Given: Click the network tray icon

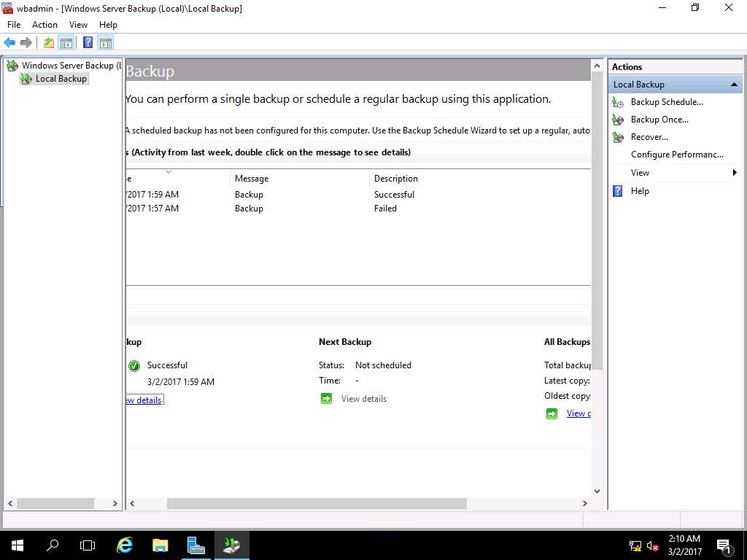Looking at the screenshot, I should [635, 545].
